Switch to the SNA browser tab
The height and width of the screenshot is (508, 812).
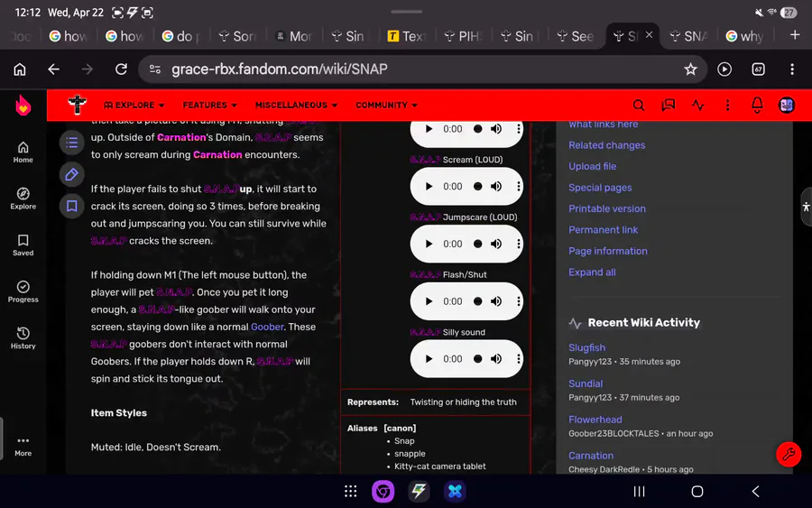click(x=688, y=36)
